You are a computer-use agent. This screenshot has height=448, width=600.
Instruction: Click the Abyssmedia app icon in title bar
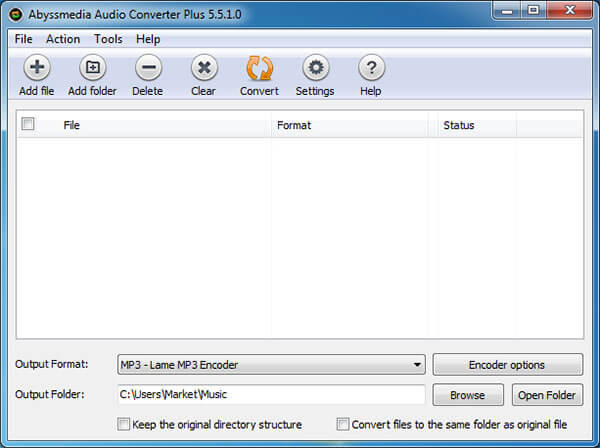click(16, 15)
